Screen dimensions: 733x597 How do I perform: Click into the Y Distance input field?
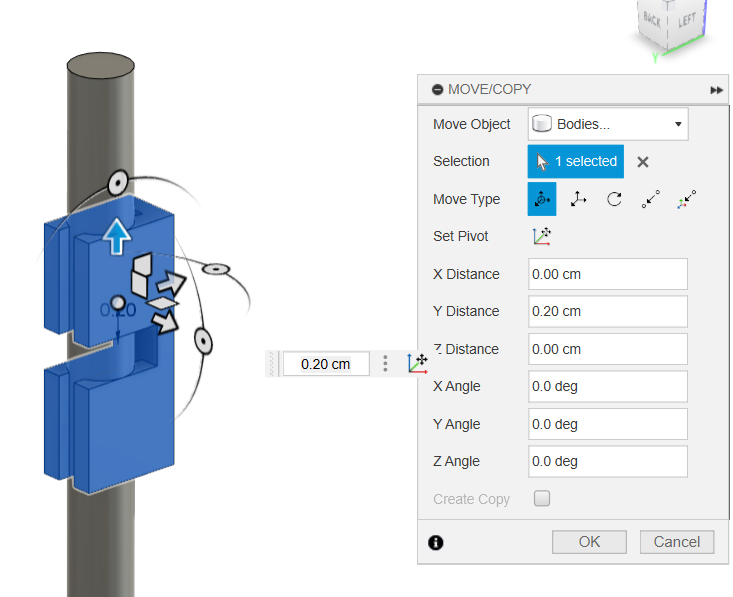(607, 311)
